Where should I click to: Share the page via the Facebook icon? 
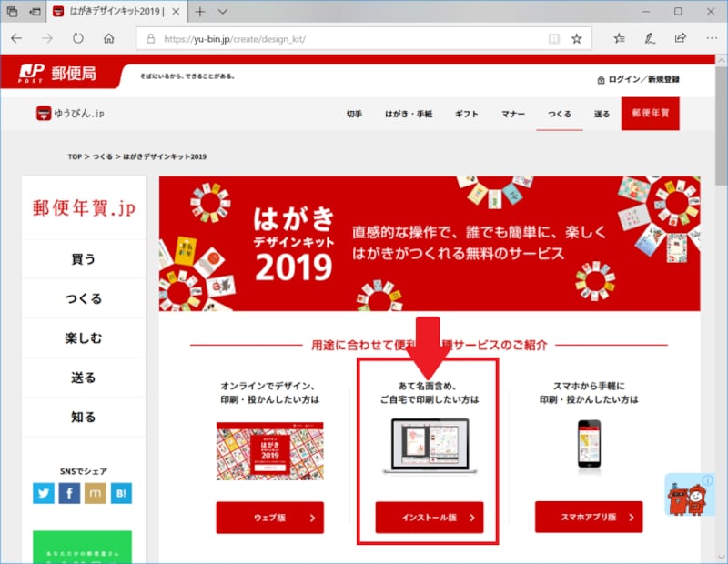coord(69,494)
